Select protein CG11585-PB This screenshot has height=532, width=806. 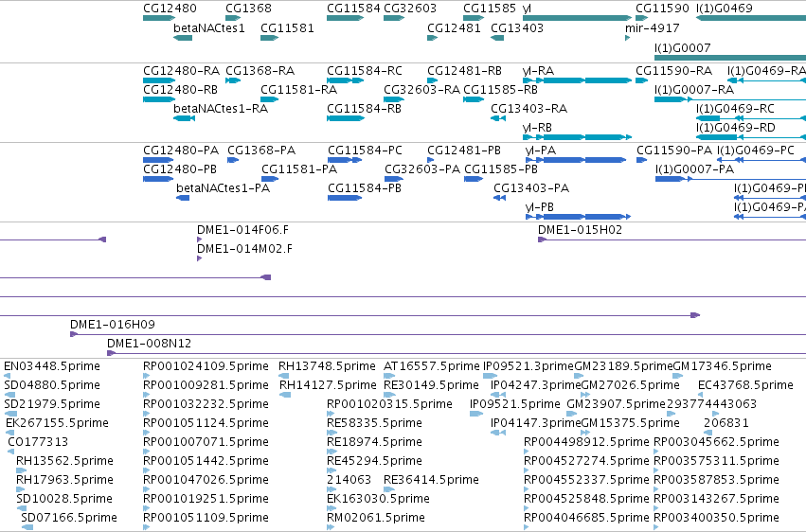[x=474, y=179]
